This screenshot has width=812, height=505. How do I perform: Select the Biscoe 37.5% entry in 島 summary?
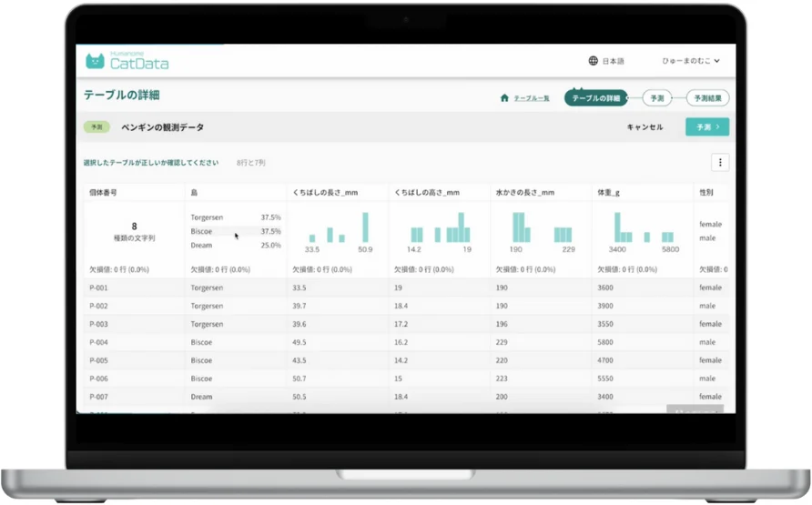[235, 231]
